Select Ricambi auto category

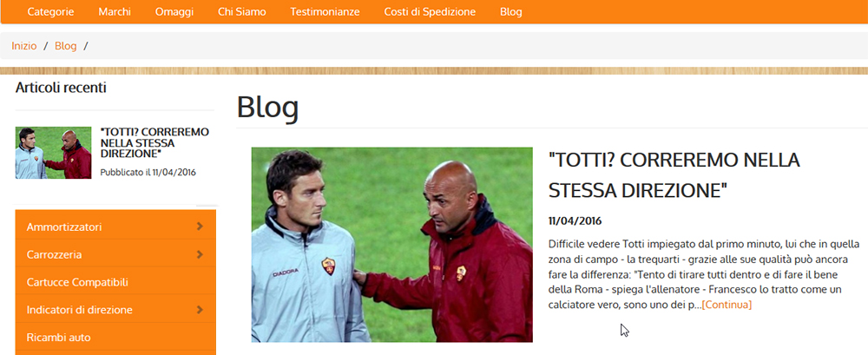(x=59, y=338)
